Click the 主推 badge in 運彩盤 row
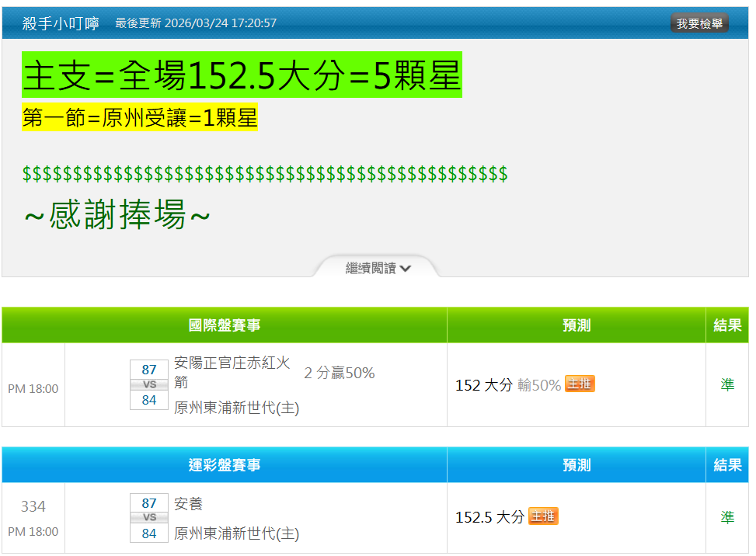Screen dimensions: 756x556 pyautogui.click(x=543, y=516)
